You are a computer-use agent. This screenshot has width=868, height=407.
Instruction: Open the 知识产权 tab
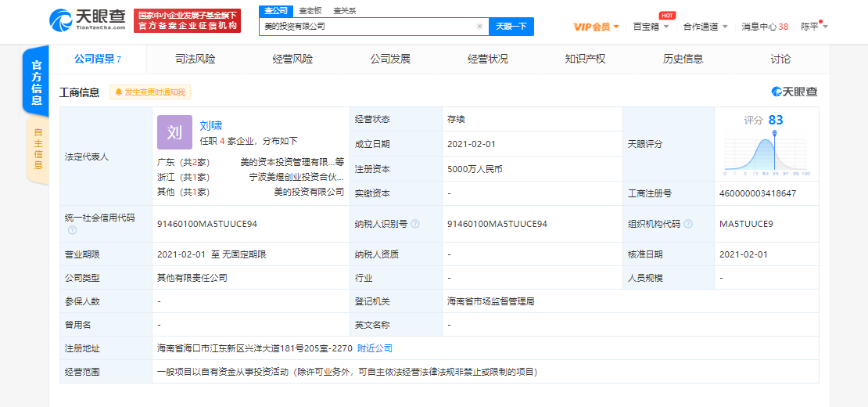pyautogui.click(x=585, y=59)
